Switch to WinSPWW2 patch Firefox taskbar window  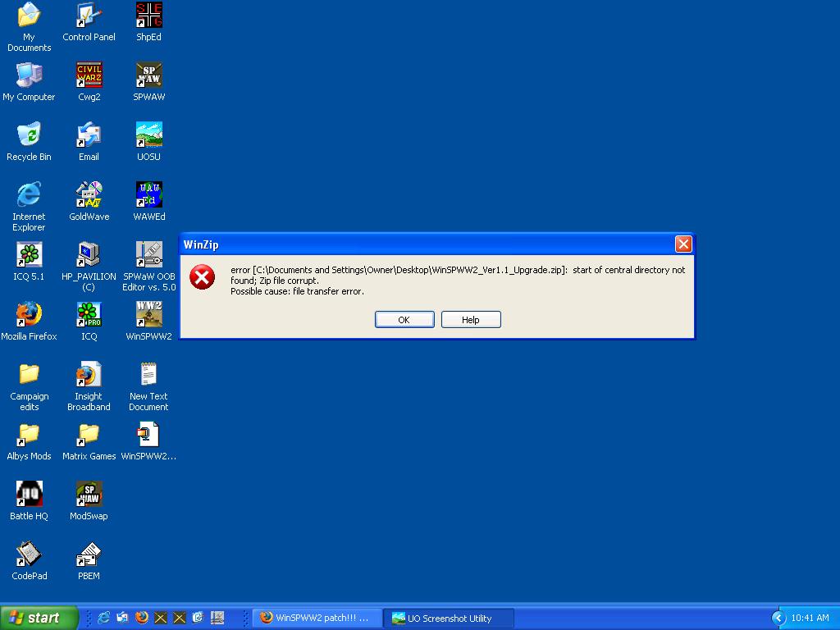point(315,619)
